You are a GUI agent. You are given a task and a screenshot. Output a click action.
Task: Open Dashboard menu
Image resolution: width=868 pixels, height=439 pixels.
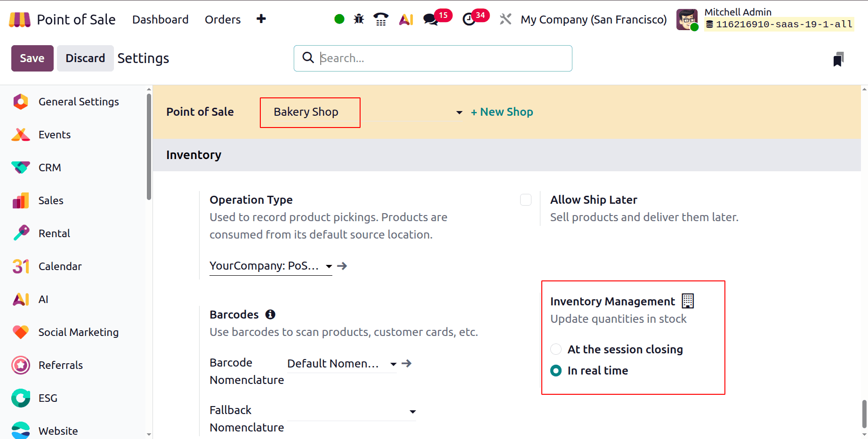click(x=160, y=19)
